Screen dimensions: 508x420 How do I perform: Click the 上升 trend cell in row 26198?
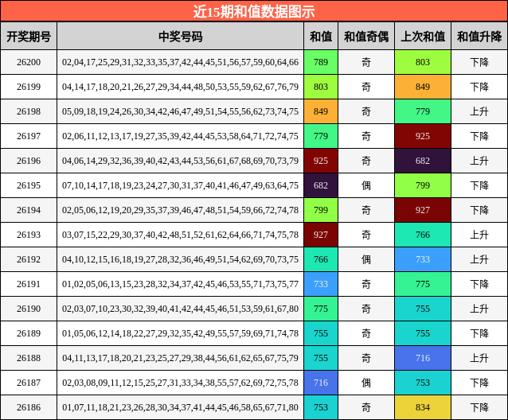[x=479, y=111]
